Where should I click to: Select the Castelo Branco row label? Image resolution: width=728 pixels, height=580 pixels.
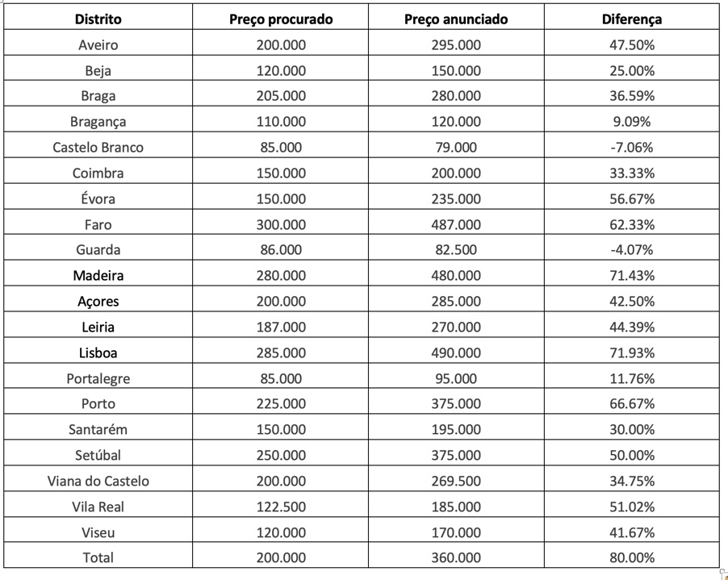[98, 147]
